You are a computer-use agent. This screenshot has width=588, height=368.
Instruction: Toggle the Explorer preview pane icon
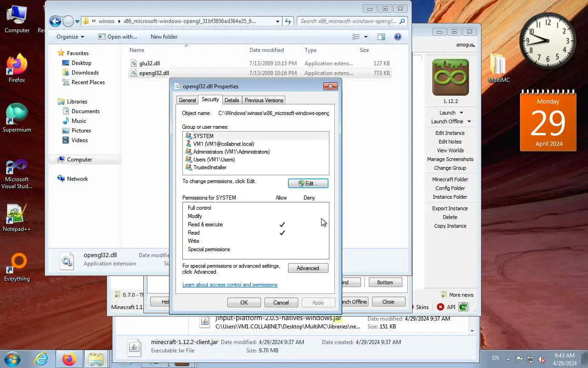coord(381,37)
